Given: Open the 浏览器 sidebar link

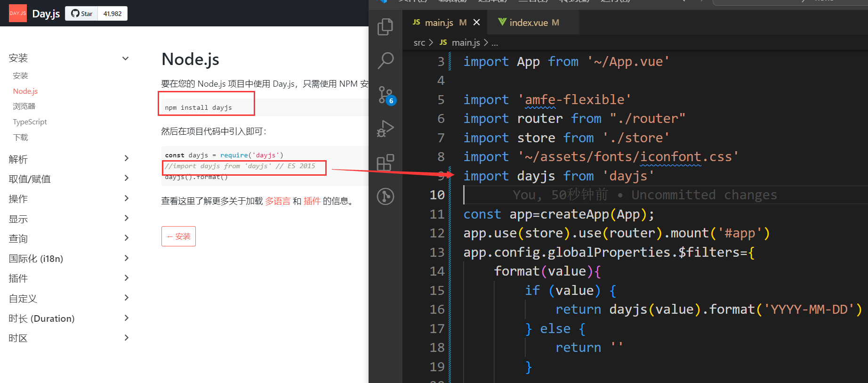Looking at the screenshot, I should [x=24, y=106].
